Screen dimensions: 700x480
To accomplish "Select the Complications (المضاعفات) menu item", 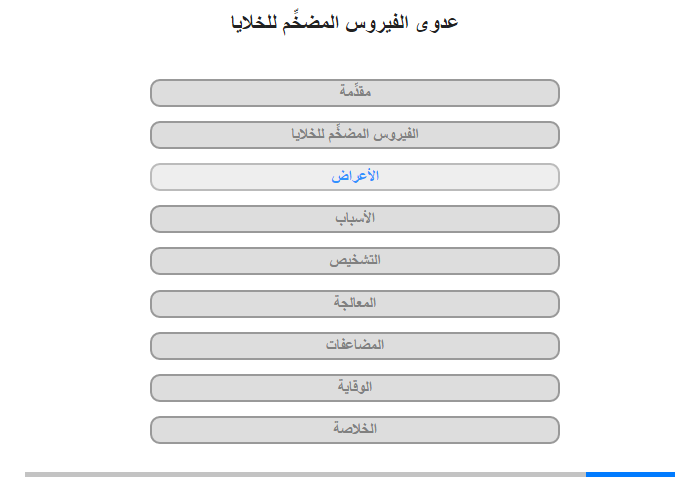I will 354,346.
